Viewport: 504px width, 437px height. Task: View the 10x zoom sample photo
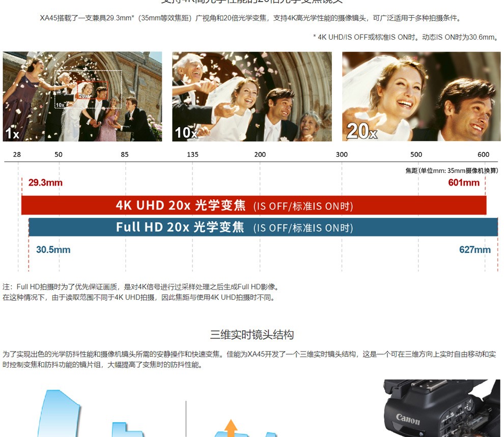coord(252,96)
